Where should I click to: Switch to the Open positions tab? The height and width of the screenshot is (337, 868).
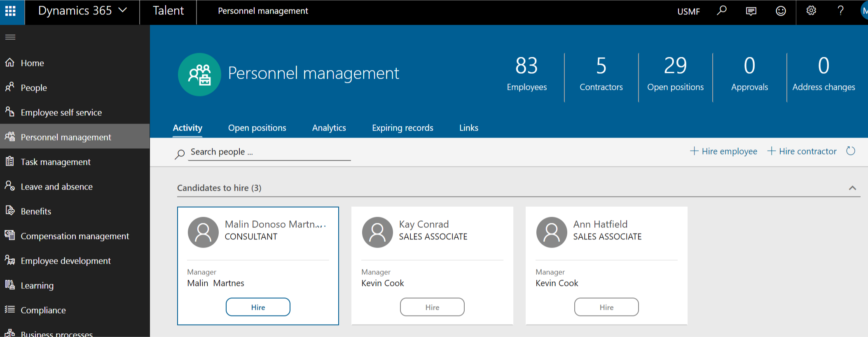click(x=257, y=128)
